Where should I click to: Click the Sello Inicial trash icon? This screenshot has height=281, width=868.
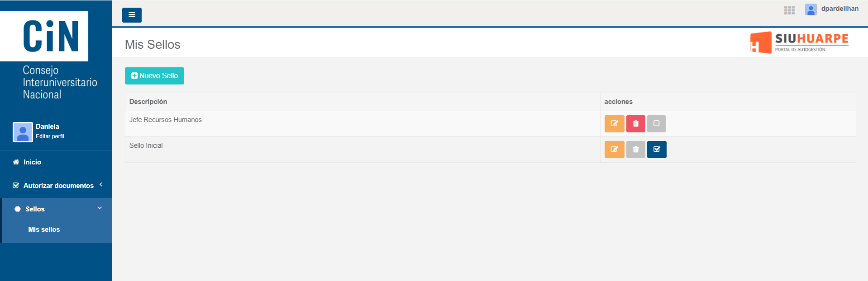coord(635,149)
